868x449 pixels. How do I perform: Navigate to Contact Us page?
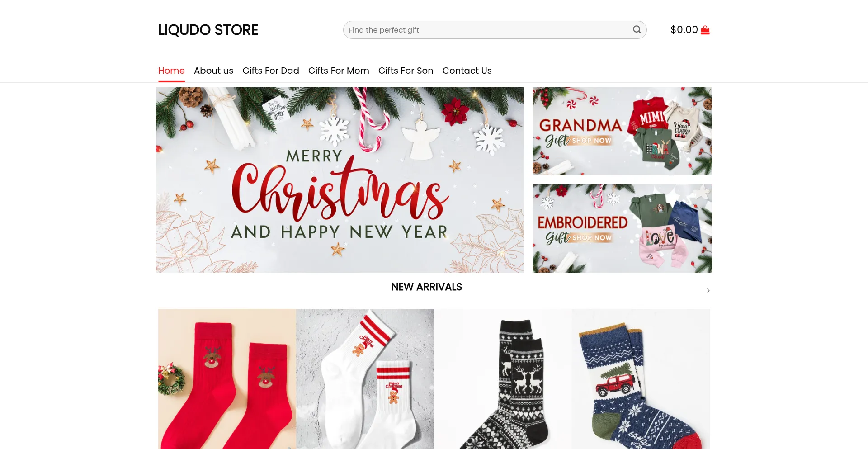click(x=467, y=71)
